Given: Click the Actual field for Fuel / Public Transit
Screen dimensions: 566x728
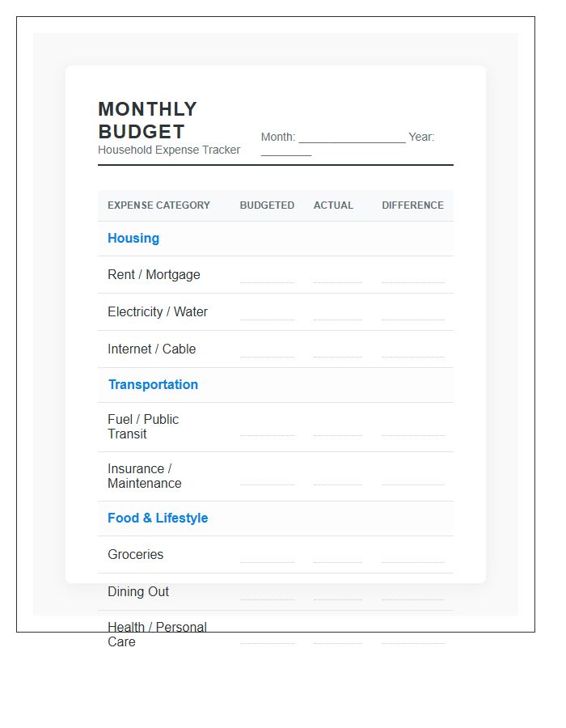Looking at the screenshot, I should tap(338, 430).
